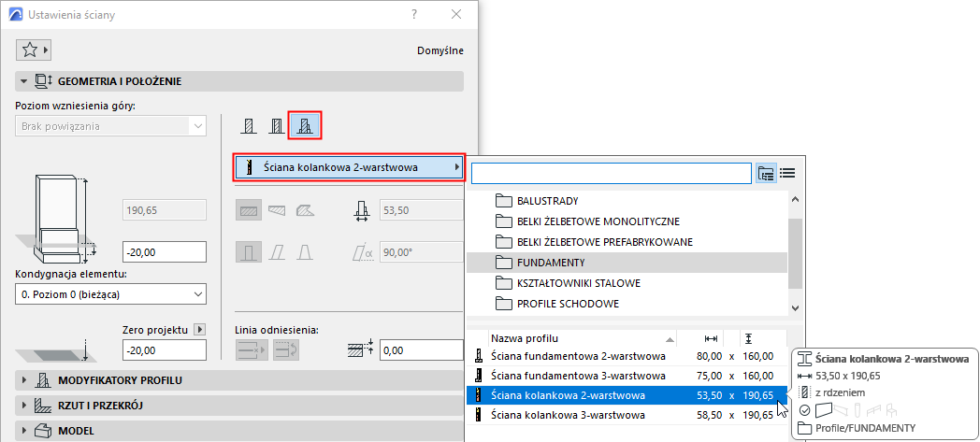Select Ściana fundamentowa 2-warstwowa profile
The height and width of the screenshot is (442, 980).
point(627,356)
